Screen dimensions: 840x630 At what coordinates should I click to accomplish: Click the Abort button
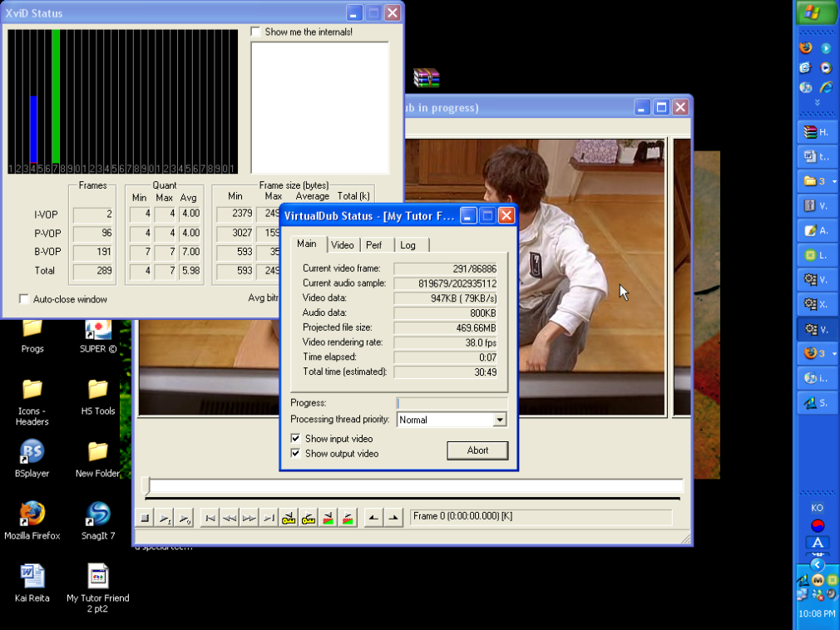pos(477,450)
